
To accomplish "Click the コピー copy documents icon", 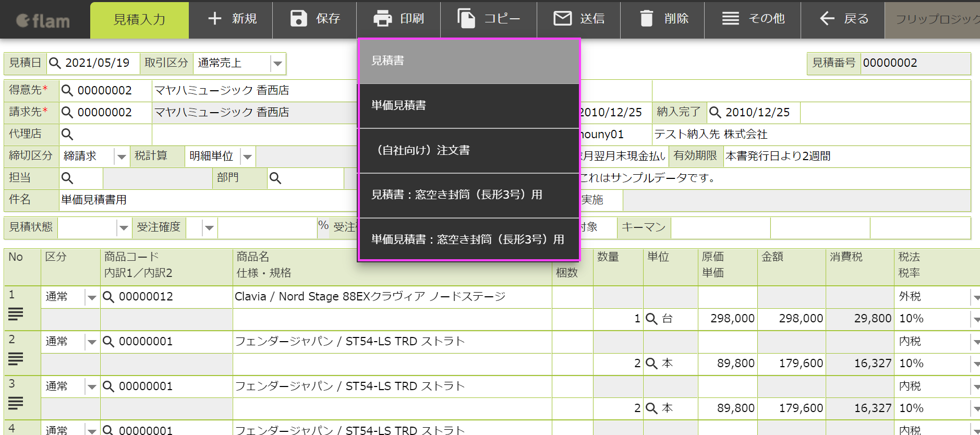I will 466,19.
